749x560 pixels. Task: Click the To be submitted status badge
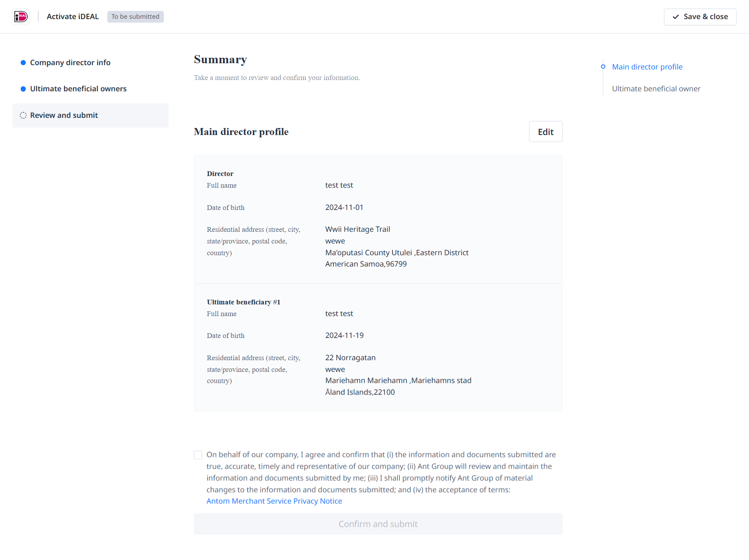tap(135, 17)
